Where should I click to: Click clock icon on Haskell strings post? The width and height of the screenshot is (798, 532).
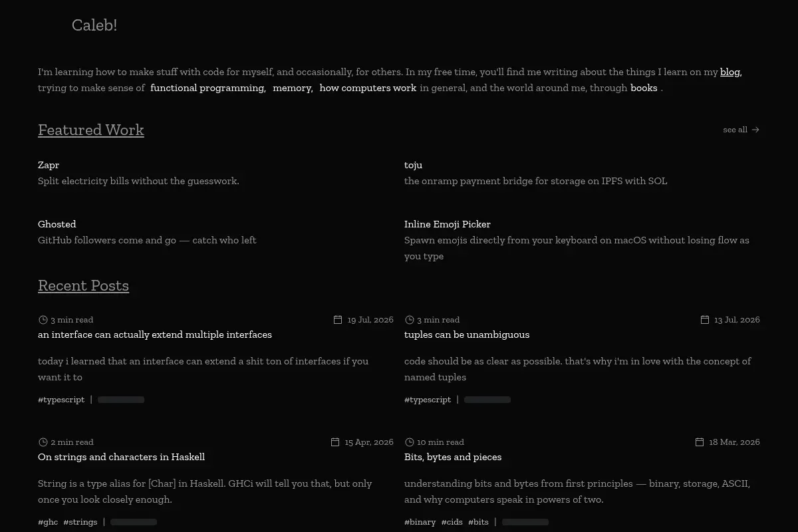pyautogui.click(x=43, y=442)
